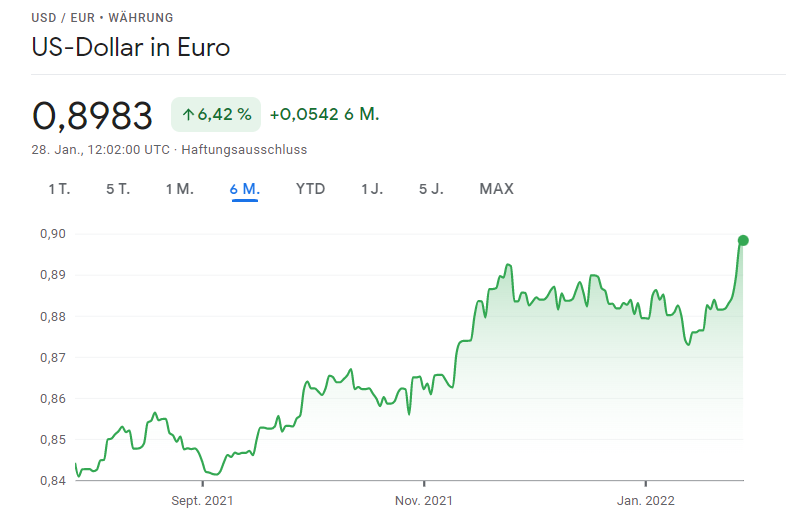
Task: Select the 1T. time range tab
Action: coord(59,189)
